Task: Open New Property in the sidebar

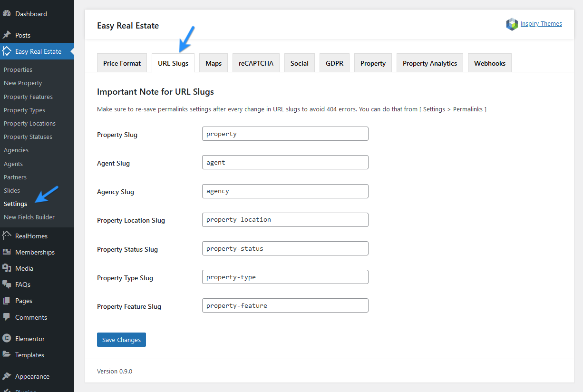Action: point(23,83)
